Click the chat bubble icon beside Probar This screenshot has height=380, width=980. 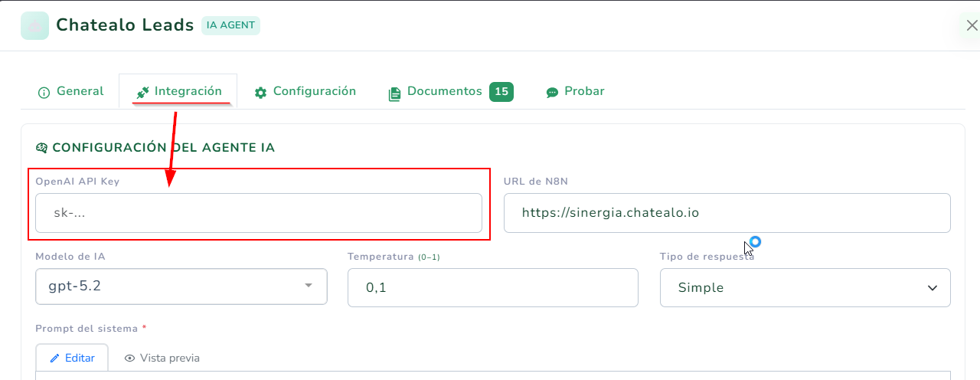click(x=552, y=93)
